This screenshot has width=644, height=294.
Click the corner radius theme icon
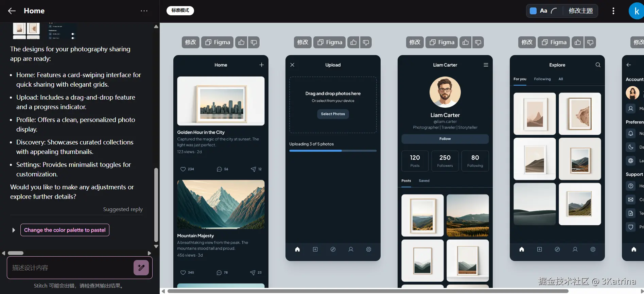click(554, 11)
